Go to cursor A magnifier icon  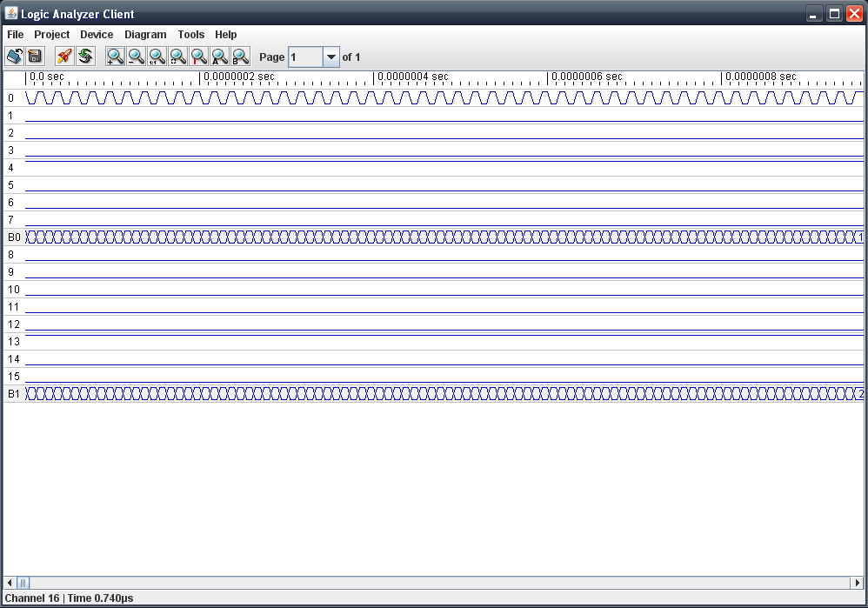[x=220, y=57]
